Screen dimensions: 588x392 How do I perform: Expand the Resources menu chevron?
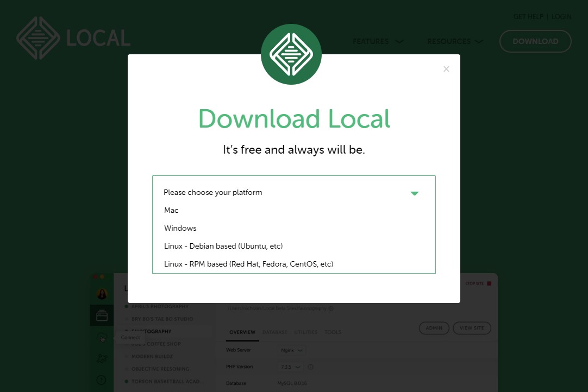click(x=478, y=41)
